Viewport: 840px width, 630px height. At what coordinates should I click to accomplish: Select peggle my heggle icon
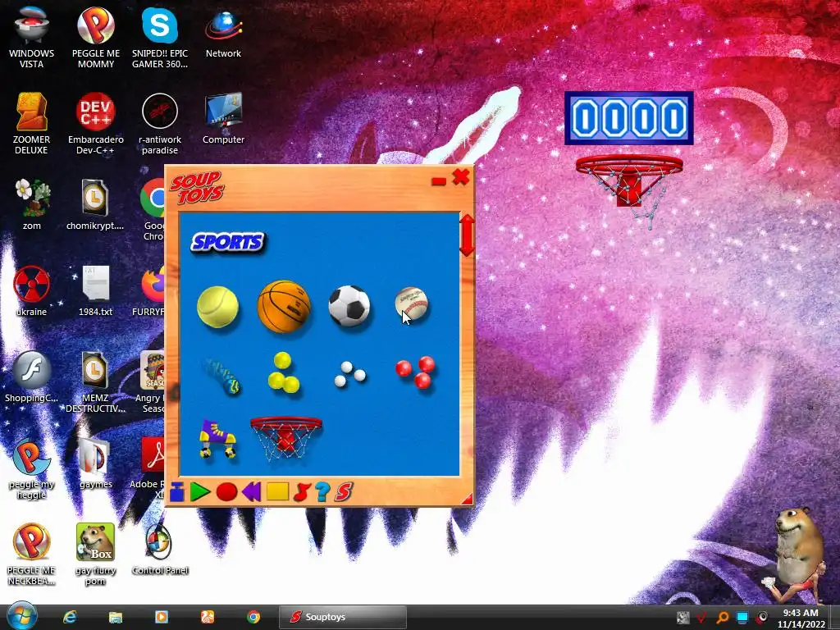(32, 468)
